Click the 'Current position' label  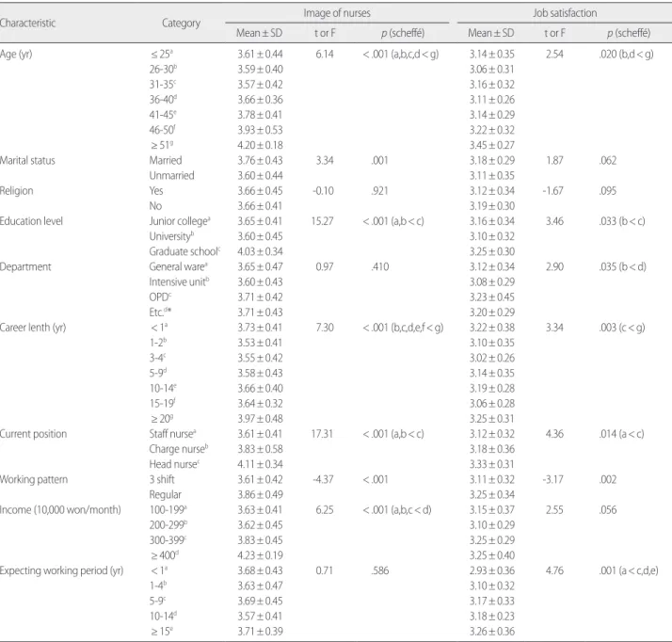34,434
